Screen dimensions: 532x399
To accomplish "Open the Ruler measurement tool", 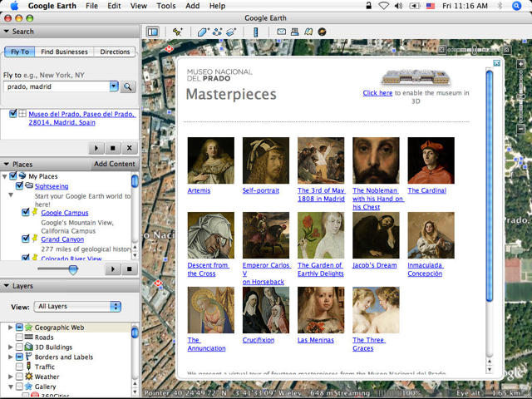I will click(x=255, y=32).
